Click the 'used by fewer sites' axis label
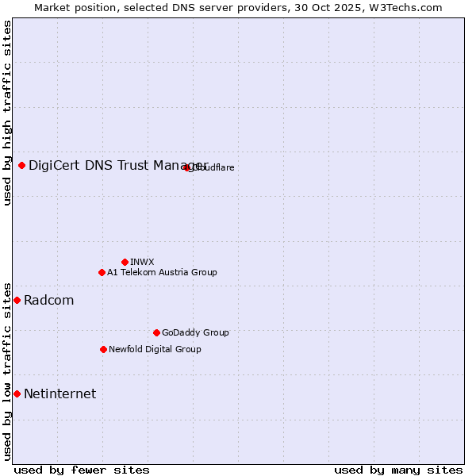The image size is (476, 476). (82, 470)
